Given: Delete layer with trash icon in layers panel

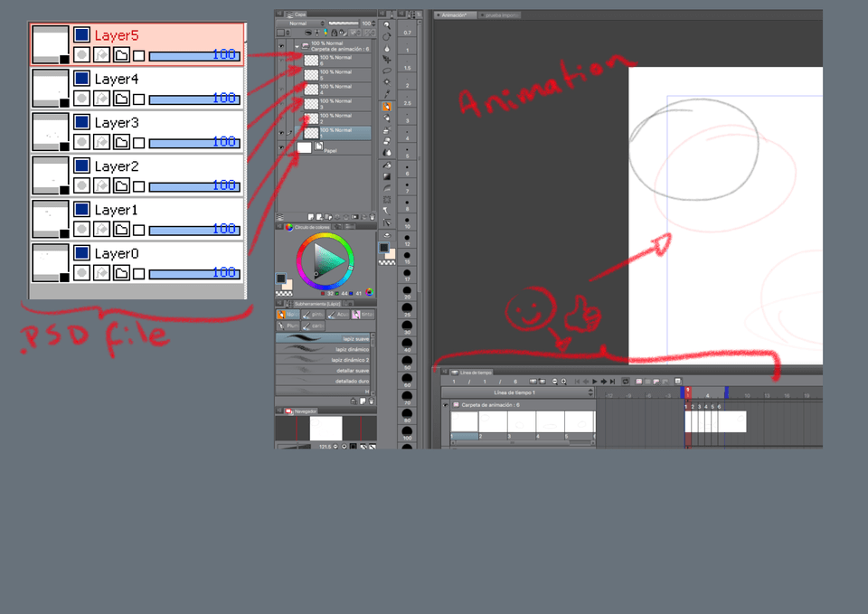Looking at the screenshot, I should [x=372, y=217].
